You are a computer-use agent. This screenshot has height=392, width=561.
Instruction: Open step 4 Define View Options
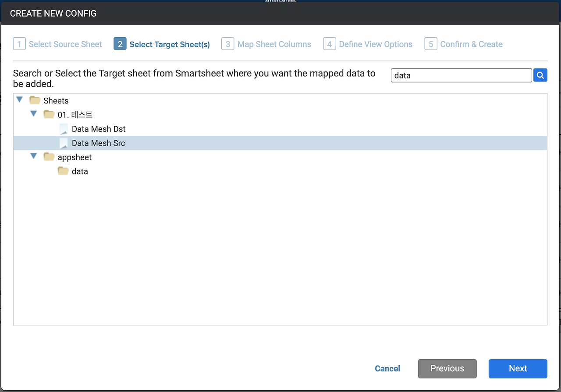click(x=368, y=44)
